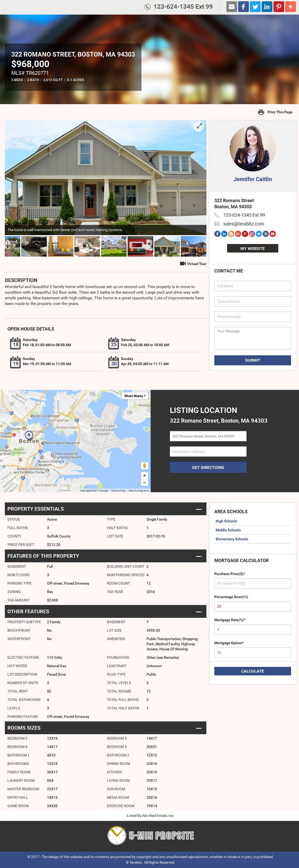
Task: Focus the Percentage Down field
Action: 253,607
